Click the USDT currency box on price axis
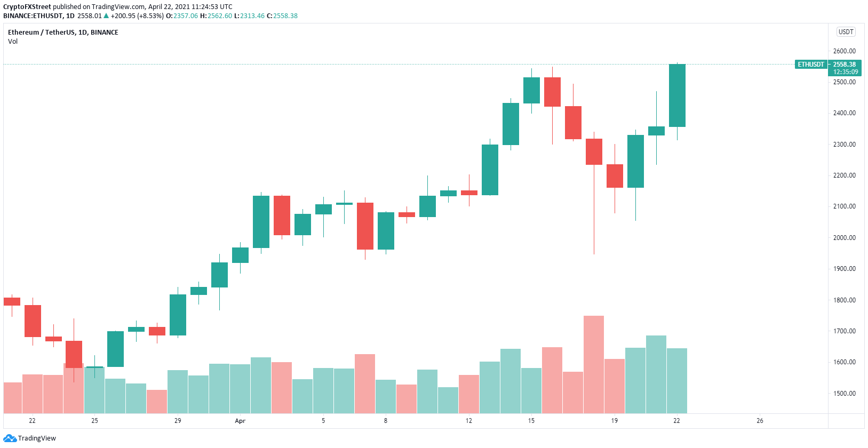868x448 pixels. point(846,32)
